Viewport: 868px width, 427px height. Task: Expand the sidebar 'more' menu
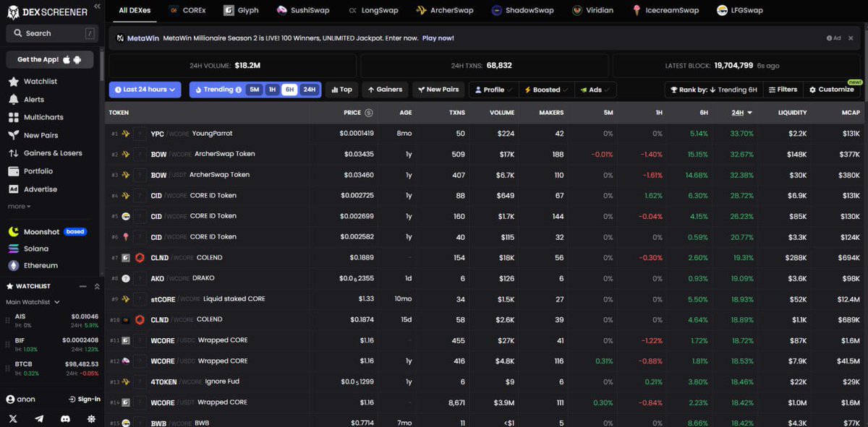pos(20,207)
